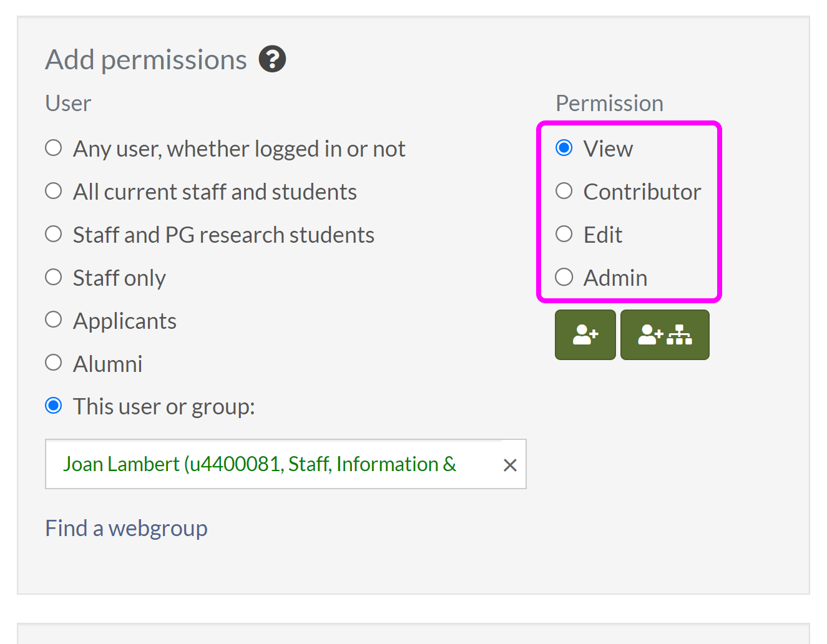This screenshot has height=644, width=827.
Task: Click the add user permission button
Action: (x=585, y=335)
